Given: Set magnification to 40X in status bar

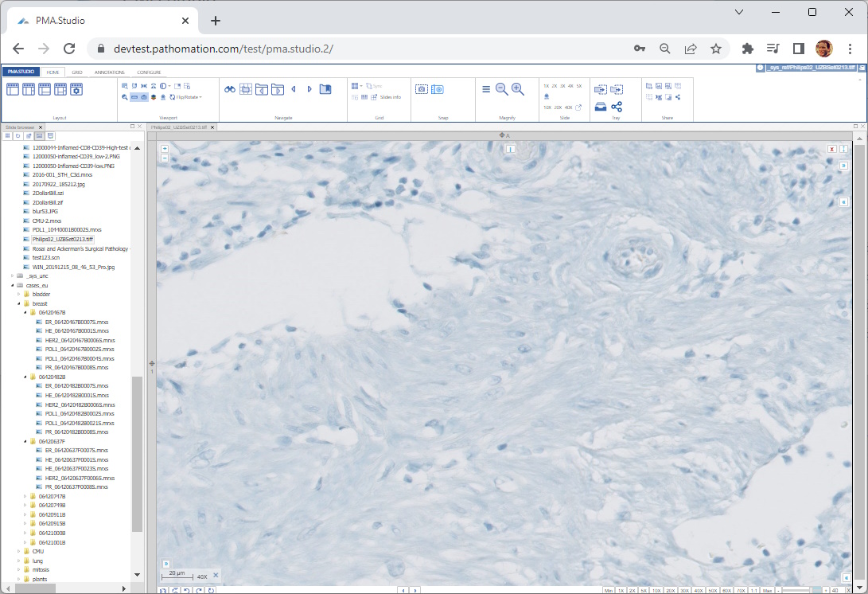Looking at the screenshot, I should (x=698, y=591).
